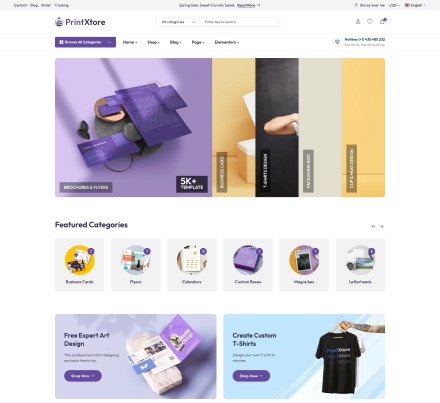
Task: Open the USD currency selector
Action: [x=394, y=5]
